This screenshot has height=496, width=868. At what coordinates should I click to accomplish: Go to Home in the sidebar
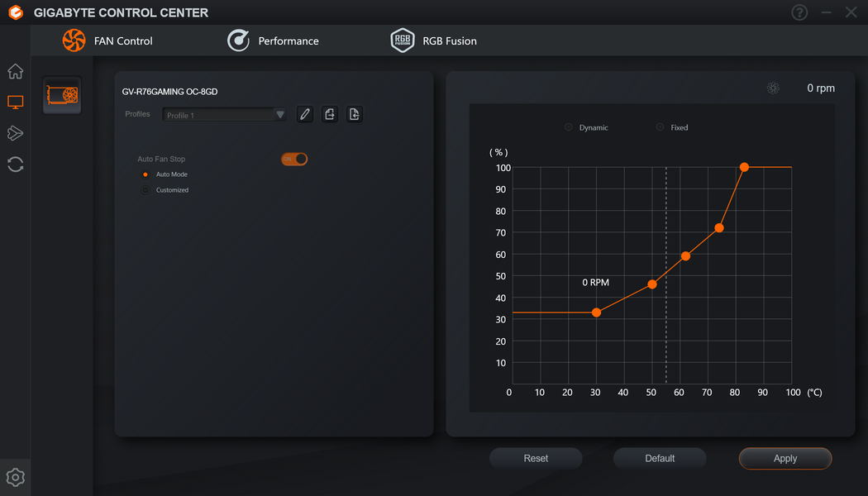point(16,71)
